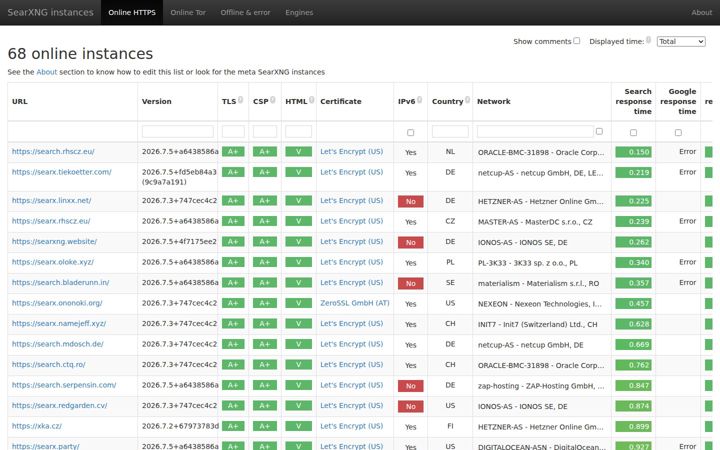Viewport: 720px width, 450px height.
Task: Focus the CSP filter input
Action: (265, 132)
